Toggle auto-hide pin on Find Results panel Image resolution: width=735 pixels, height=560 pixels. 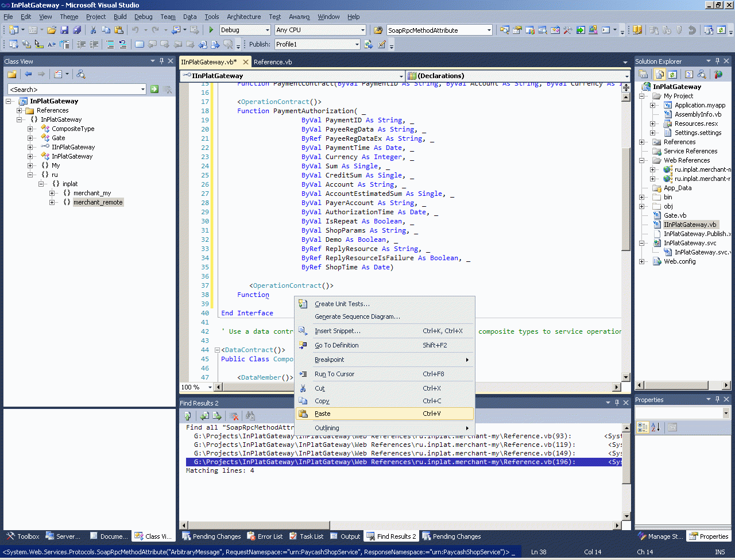coord(617,403)
